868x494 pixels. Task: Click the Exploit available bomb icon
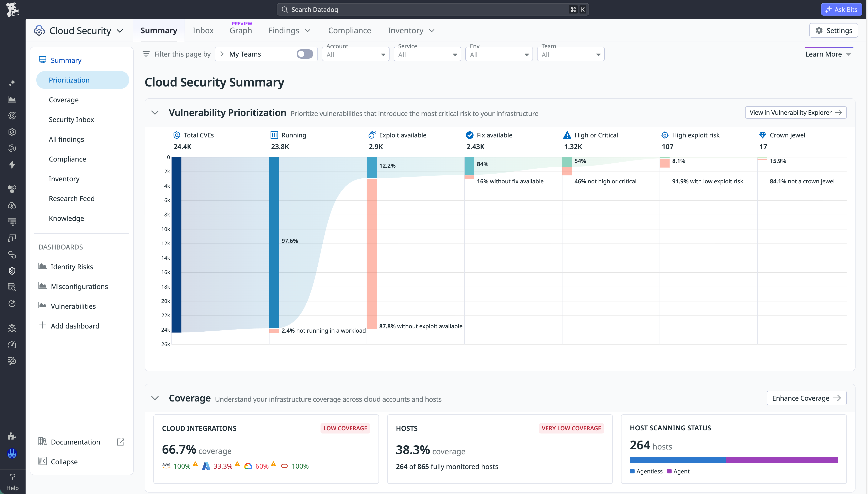[372, 135]
